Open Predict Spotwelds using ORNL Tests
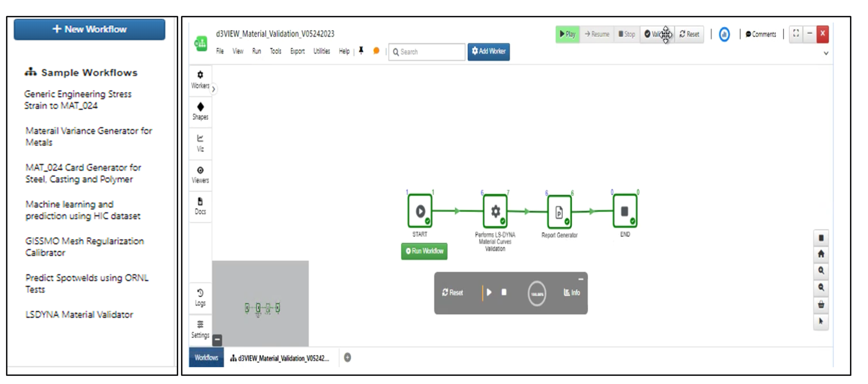The width and height of the screenshot is (868, 384). [87, 284]
